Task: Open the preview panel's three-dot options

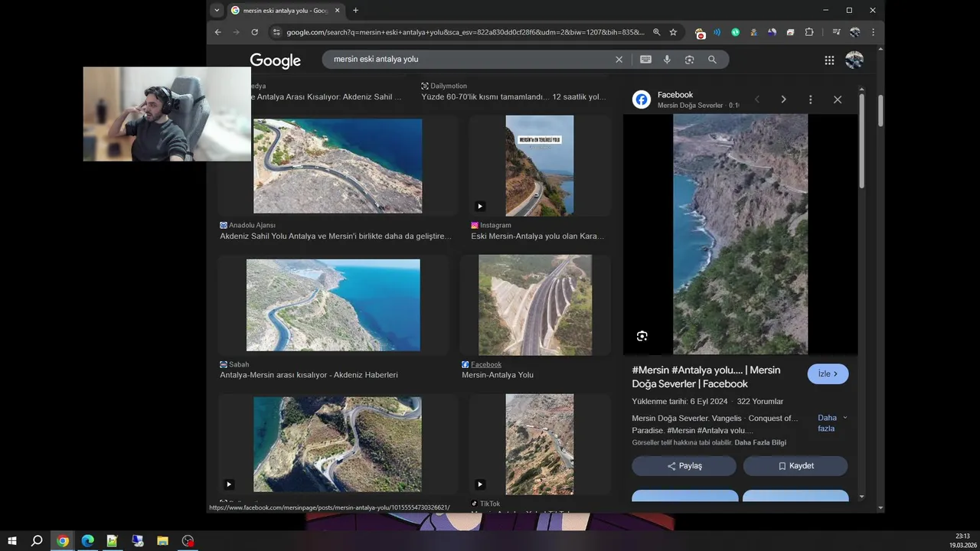Action: (x=810, y=99)
